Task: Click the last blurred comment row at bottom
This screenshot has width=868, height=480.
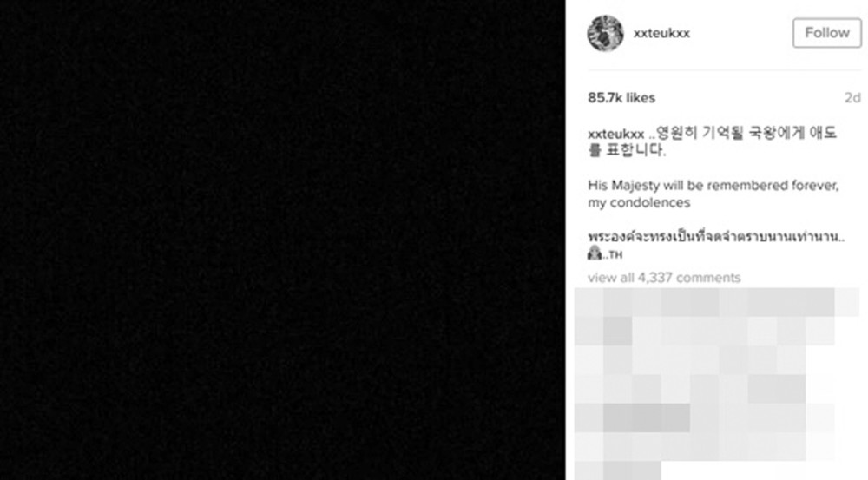Action: click(618, 470)
